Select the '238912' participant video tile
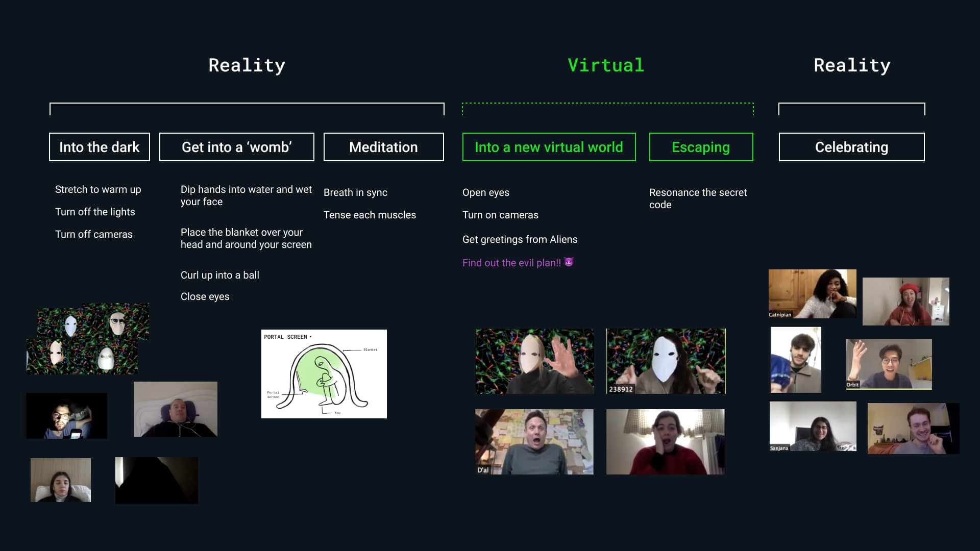This screenshot has height=551, width=980. tap(666, 361)
